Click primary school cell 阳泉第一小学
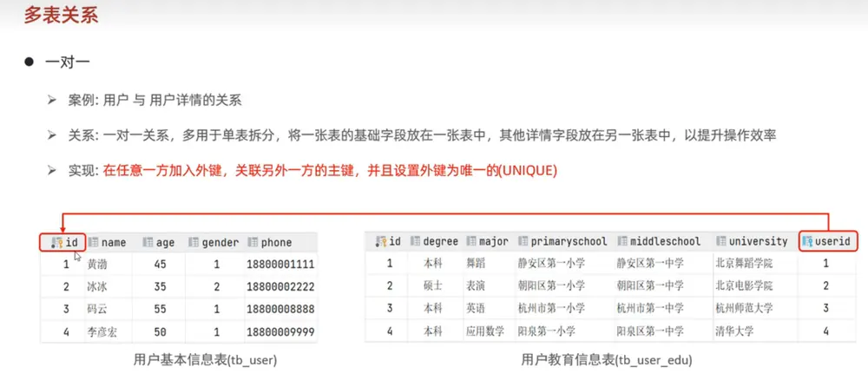This screenshot has width=868, height=380. [546, 331]
